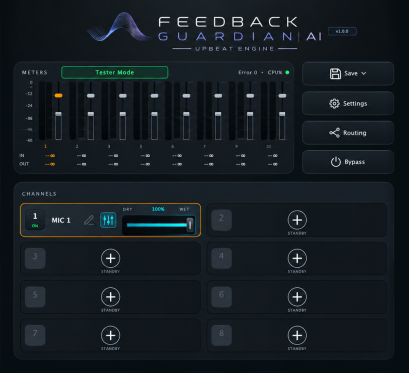Open the Settings gear panel
This screenshot has width=409, height=373.
[348, 103]
